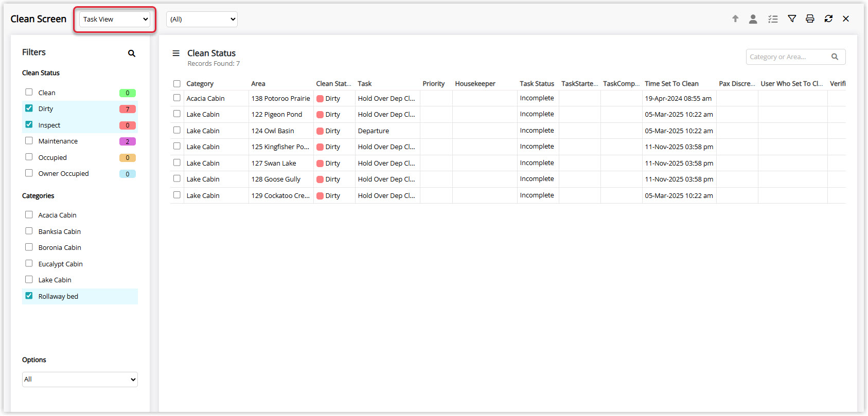
Task: Click the purple Maintenance count badge
Action: pyautogui.click(x=128, y=141)
